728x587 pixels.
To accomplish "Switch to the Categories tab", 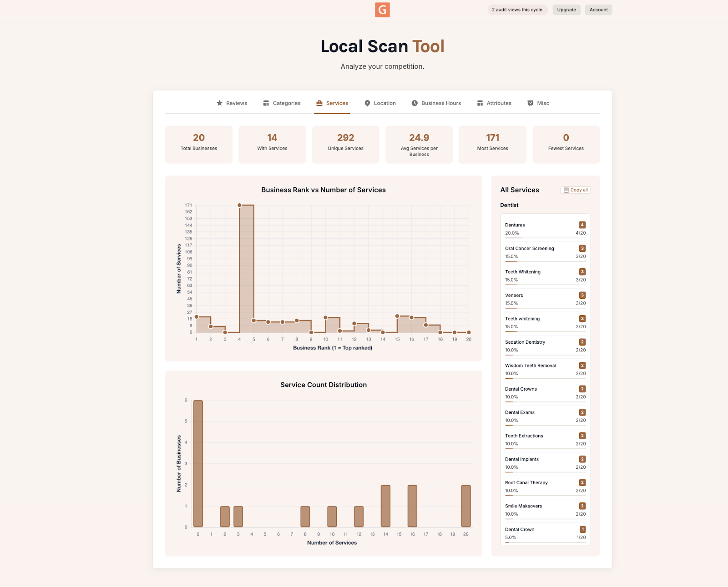I will (x=282, y=103).
